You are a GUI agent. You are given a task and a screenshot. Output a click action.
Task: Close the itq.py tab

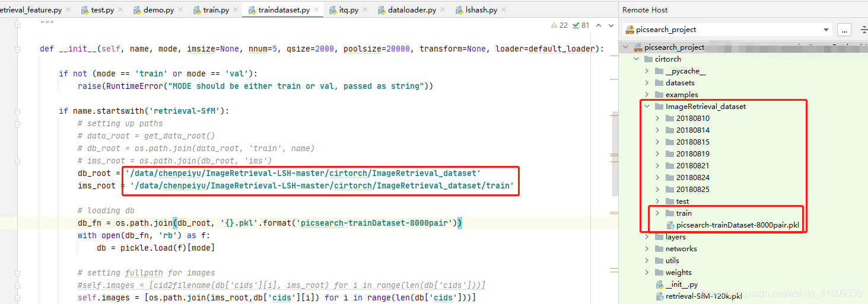click(365, 10)
